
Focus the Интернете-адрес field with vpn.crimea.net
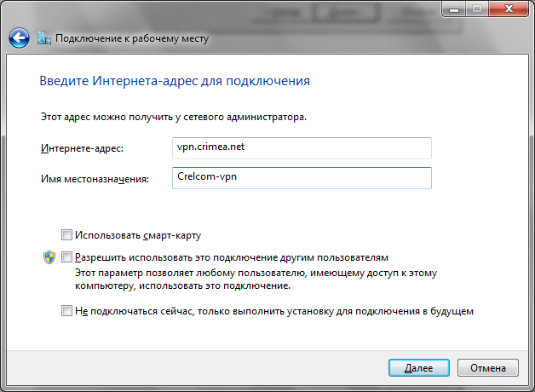click(302, 148)
